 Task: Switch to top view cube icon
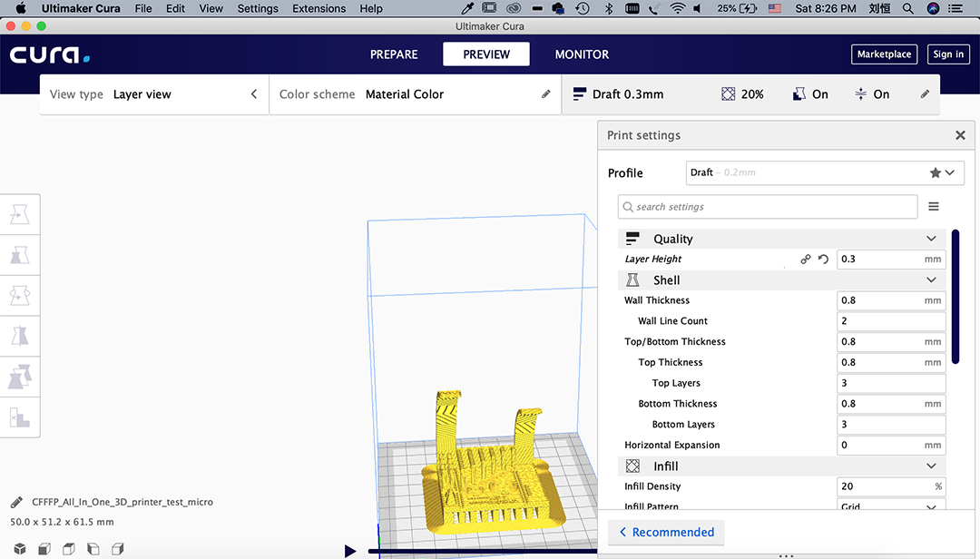click(69, 549)
